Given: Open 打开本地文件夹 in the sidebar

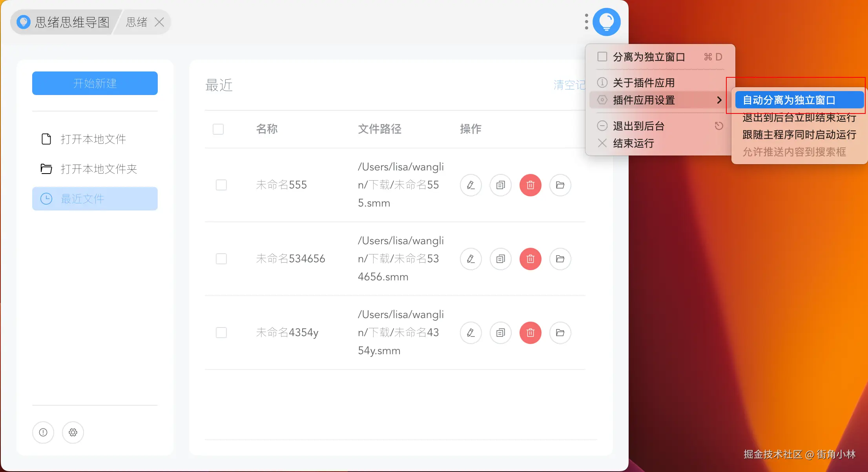Looking at the screenshot, I should tap(98, 169).
